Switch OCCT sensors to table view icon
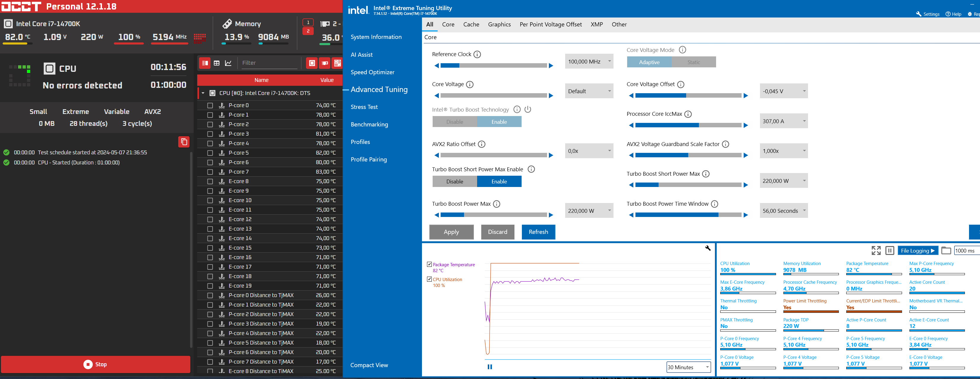This screenshot has width=980, height=379. 216,63
